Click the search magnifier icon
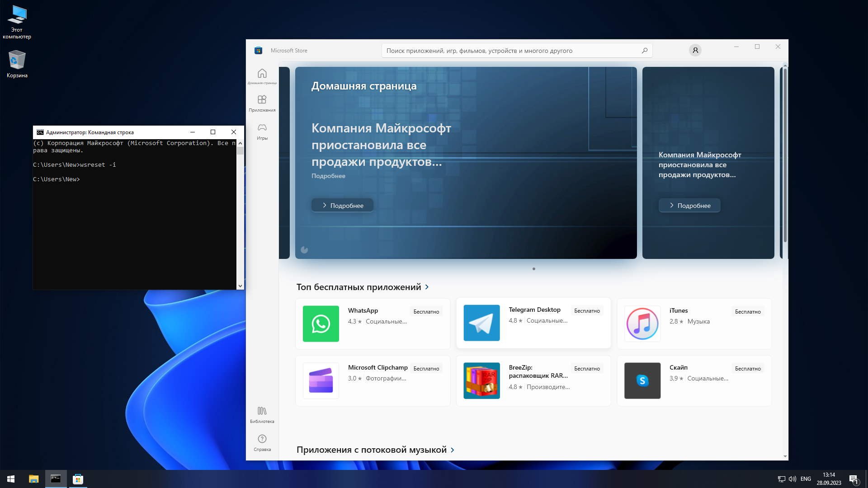The width and height of the screenshot is (868, 488). (645, 51)
